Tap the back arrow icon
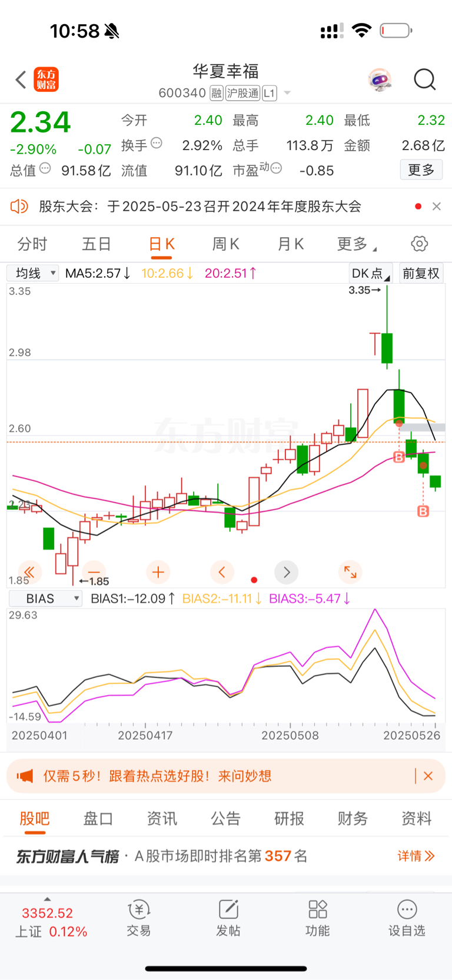This screenshot has width=452, height=980. coord(21,79)
